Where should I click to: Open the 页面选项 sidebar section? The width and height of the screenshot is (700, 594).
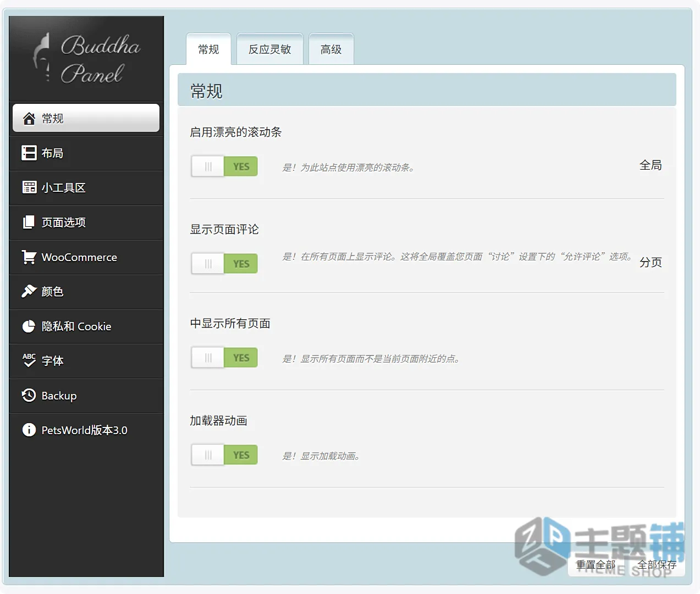(x=86, y=223)
